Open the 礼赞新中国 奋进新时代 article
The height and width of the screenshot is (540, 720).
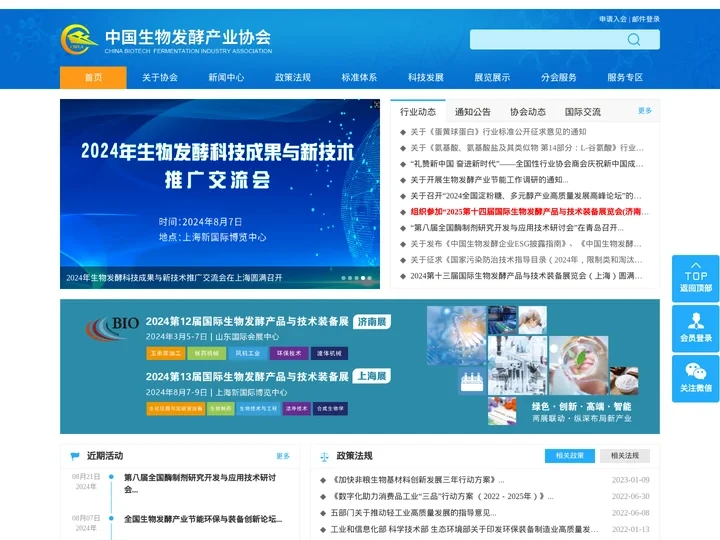[527, 164]
